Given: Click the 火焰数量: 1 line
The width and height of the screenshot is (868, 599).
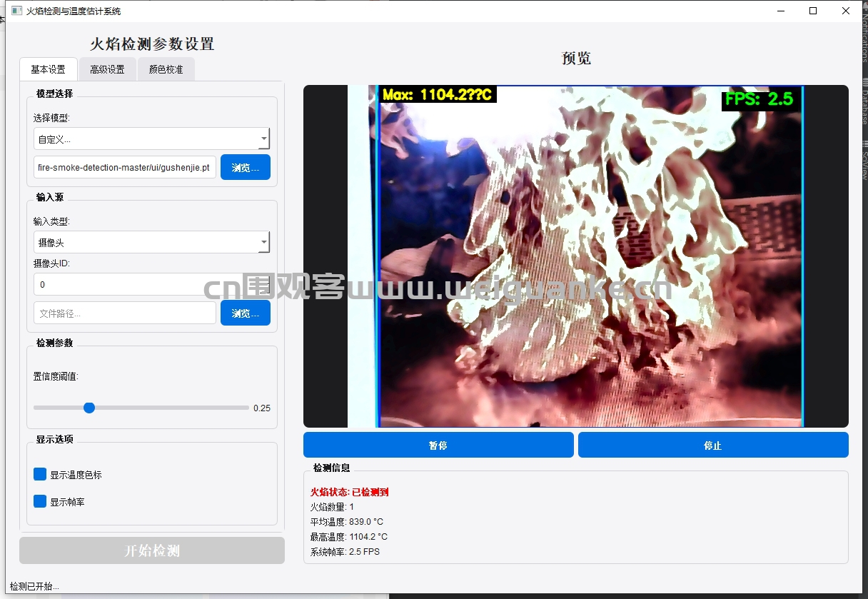Looking at the screenshot, I should coord(332,507).
